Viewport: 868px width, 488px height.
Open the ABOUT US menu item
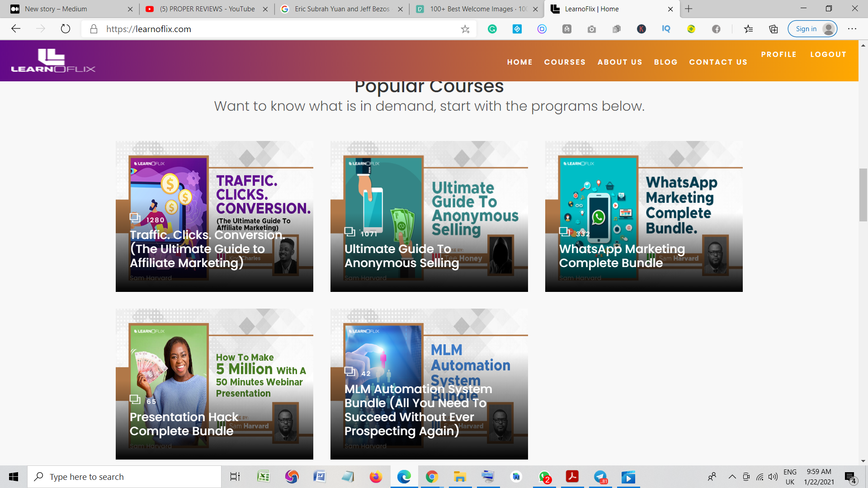point(620,62)
